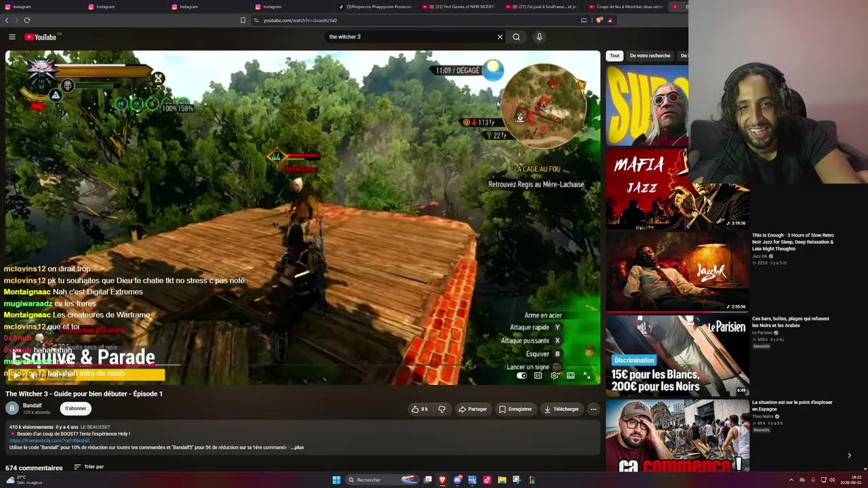
Task: Toggle subtitles with the CC button
Action: click(x=538, y=375)
